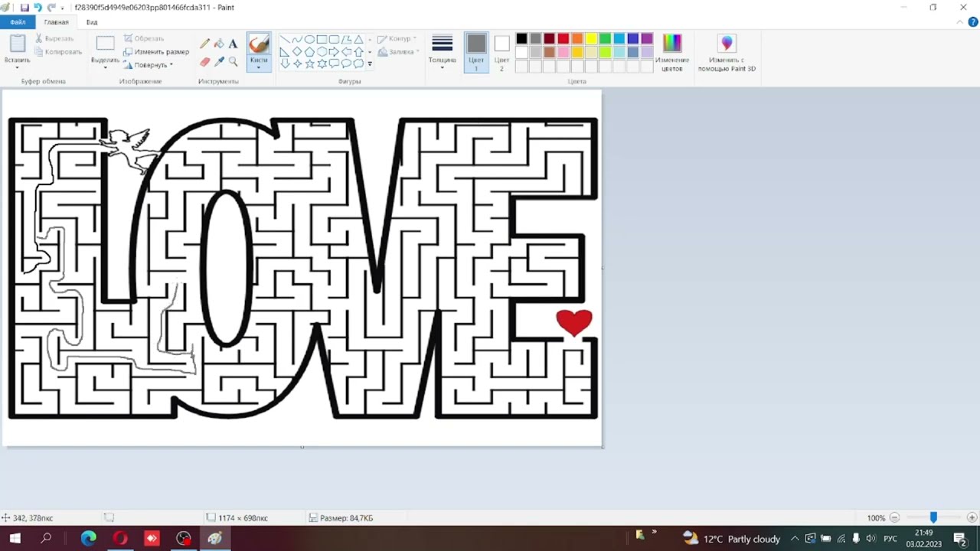Open the Контур outline dropdown
This screenshot has height=551, width=980.
point(397,38)
